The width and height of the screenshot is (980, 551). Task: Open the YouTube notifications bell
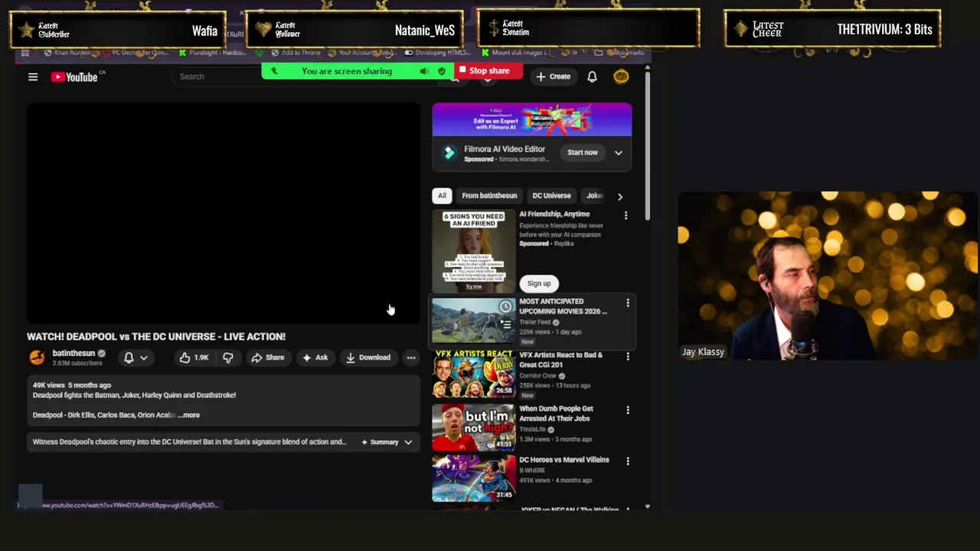coord(592,77)
